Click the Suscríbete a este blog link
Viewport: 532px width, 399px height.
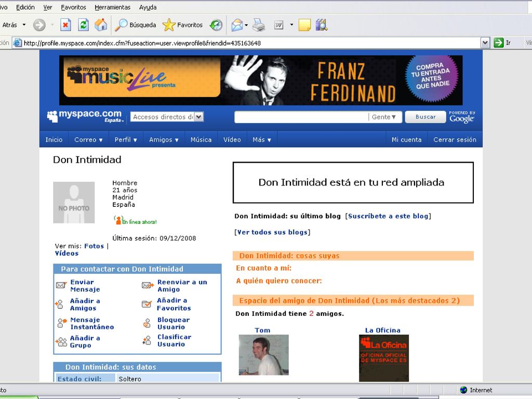click(x=388, y=216)
